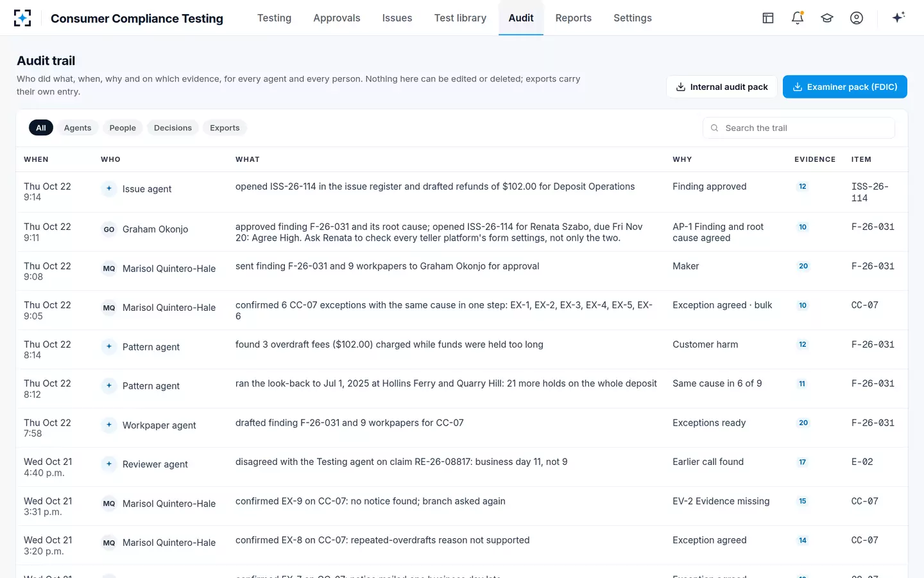Click the 'Exception agreed · bulk' reason
Viewport: 924px width, 578px height.
click(723, 305)
